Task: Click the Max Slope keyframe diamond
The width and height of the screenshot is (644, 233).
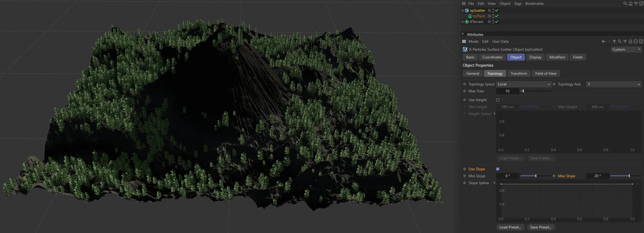Action: click(x=554, y=176)
